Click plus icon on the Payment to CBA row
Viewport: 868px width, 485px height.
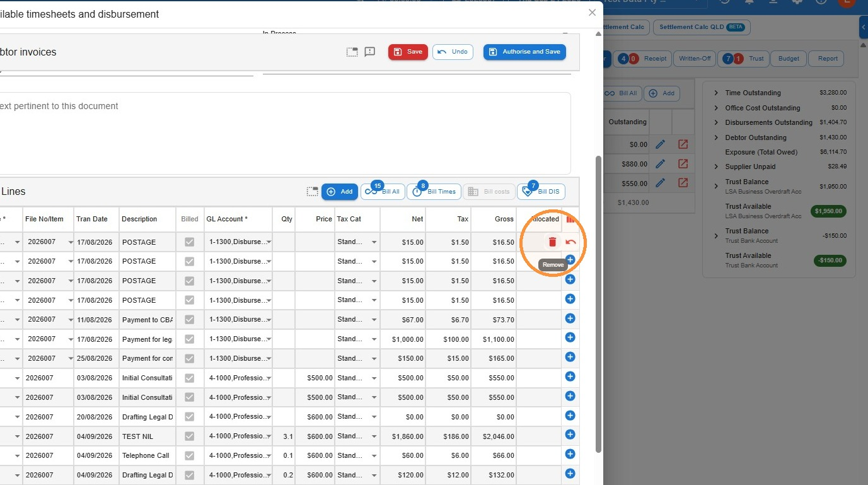pos(570,318)
